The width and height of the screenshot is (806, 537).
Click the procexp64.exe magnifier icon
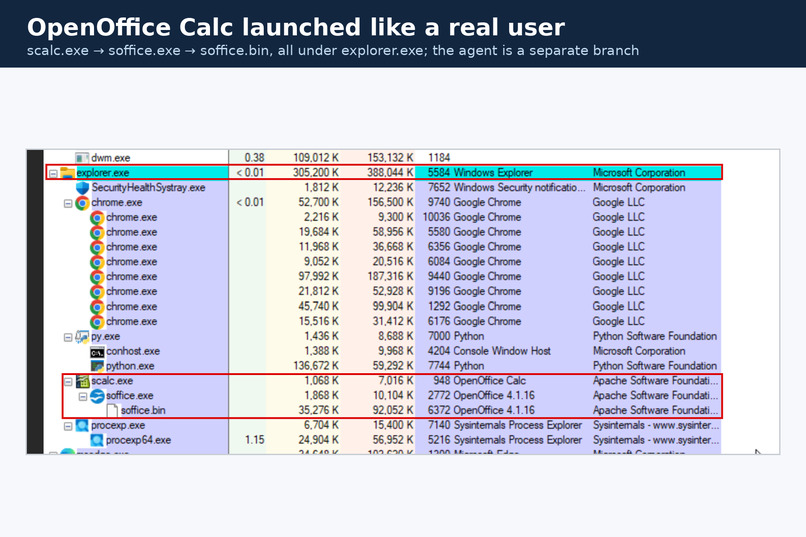[x=97, y=440]
